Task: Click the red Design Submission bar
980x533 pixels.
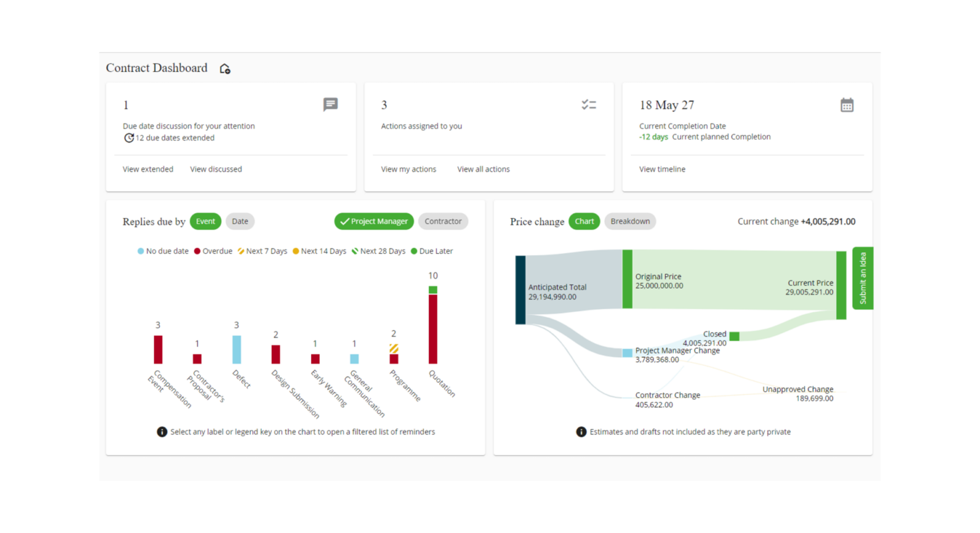Action: tap(276, 354)
